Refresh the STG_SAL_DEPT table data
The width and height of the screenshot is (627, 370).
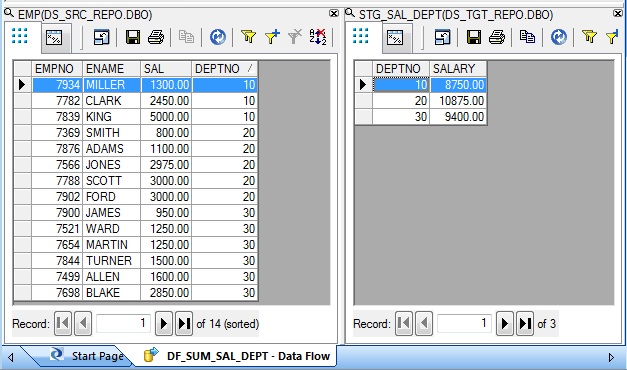click(x=559, y=37)
